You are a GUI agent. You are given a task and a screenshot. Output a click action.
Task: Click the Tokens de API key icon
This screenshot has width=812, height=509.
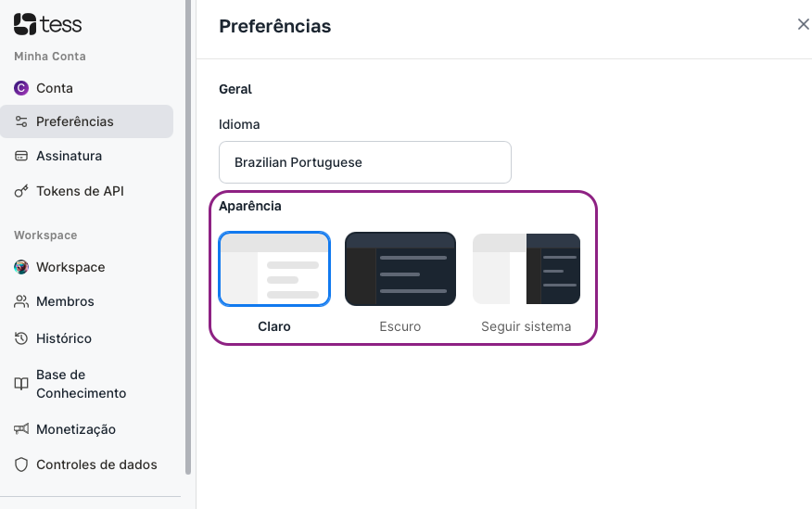[21, 191]
